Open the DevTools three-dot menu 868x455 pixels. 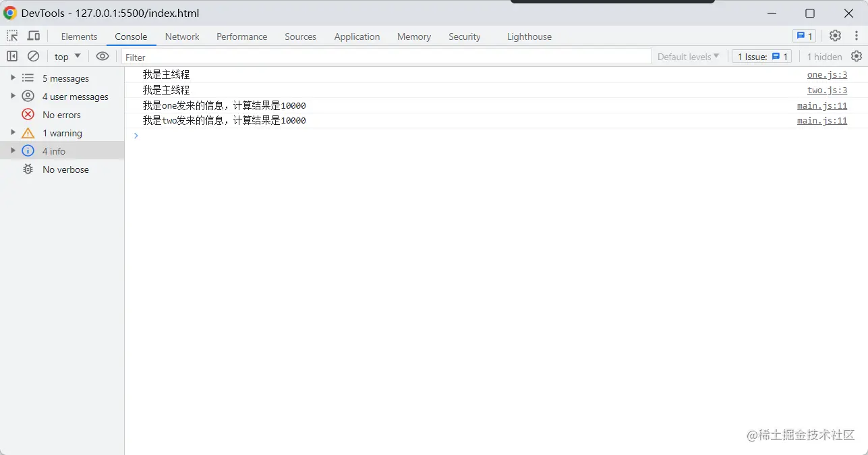pos(855,36)
